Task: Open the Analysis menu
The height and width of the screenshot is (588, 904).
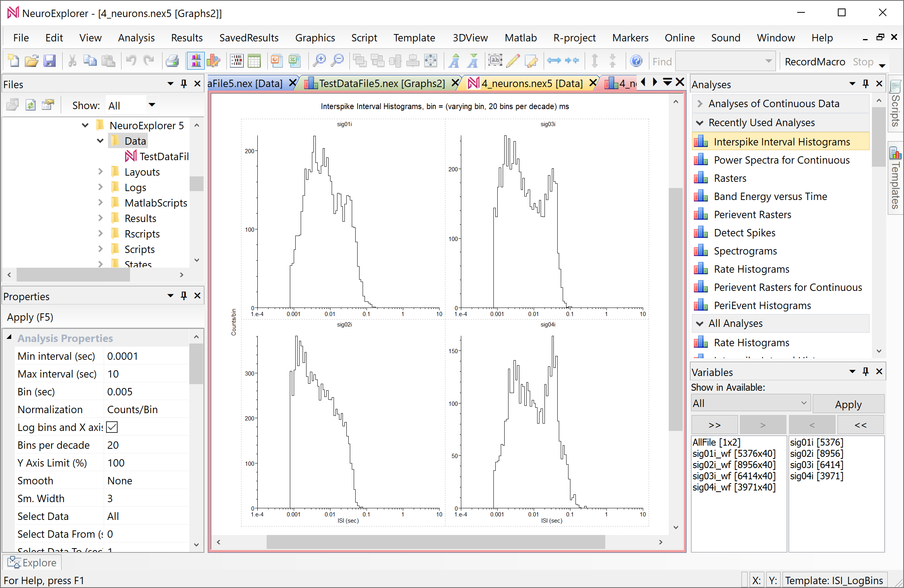Action: coord(136,38)
